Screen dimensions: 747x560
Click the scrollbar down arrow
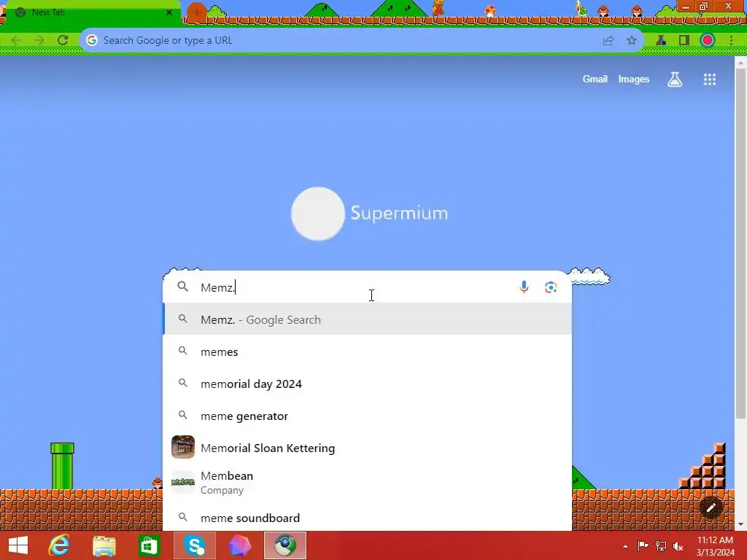pyautogui.click(x=740, y=524)
